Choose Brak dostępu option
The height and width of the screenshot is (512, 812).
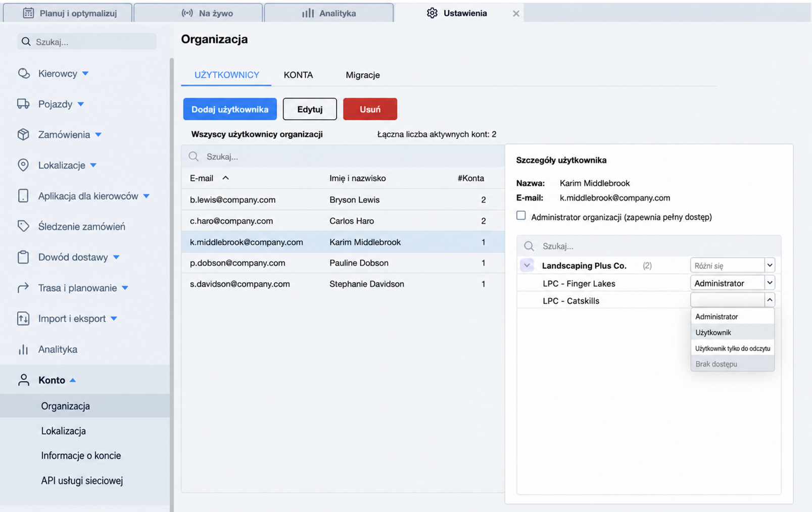732,364
